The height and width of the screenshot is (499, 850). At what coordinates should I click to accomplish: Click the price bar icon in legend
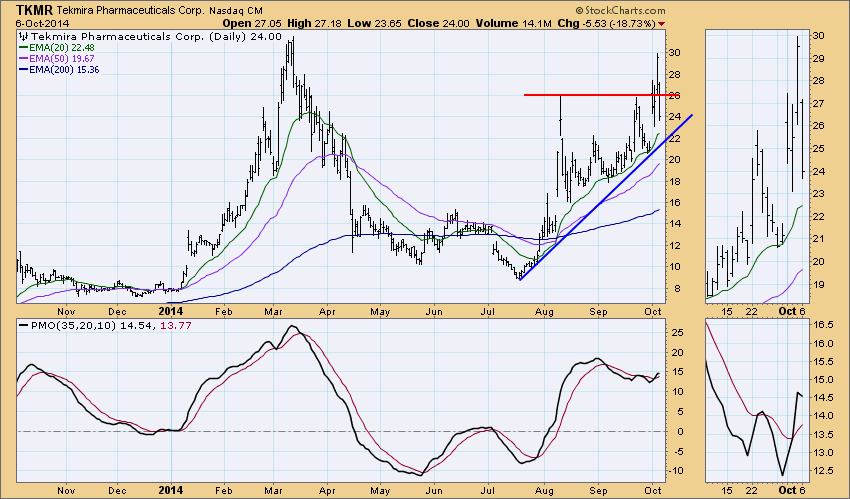click(23, 36)
